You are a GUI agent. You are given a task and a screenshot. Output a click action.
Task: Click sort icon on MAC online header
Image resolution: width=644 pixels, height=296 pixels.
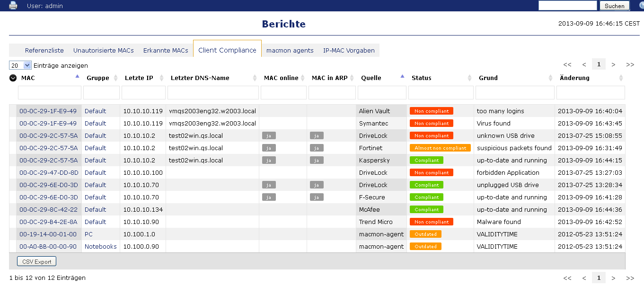[x=304, y=78]
